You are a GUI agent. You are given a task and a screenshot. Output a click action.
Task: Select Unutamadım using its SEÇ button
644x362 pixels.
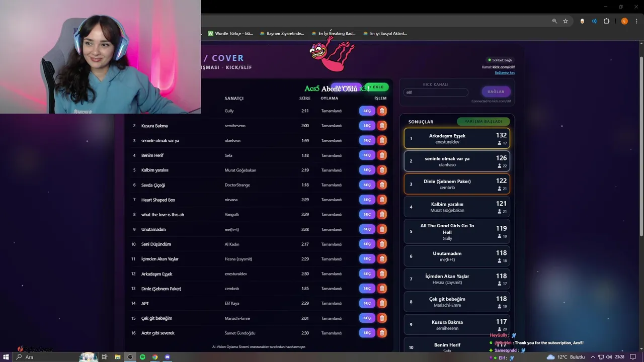367,229
